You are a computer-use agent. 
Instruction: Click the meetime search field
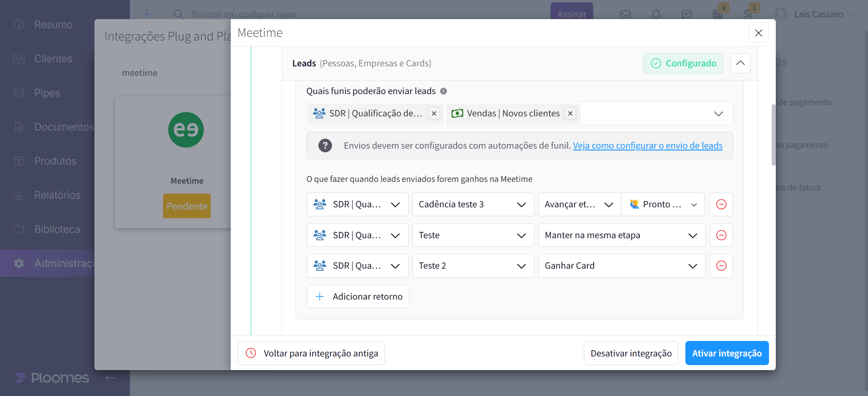[x=173, y=73]
